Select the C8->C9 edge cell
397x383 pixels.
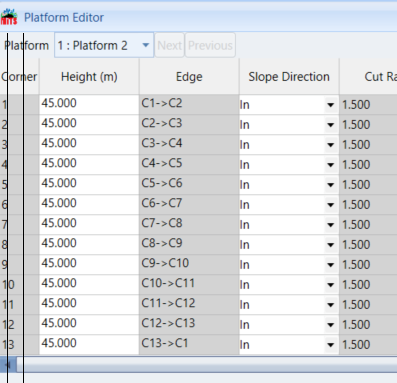coord(189,245)
